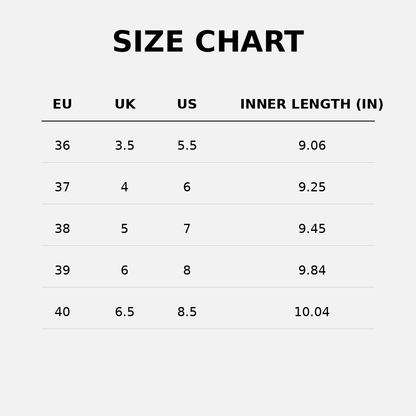
Task: Click the INNER LENGTH (IN) header
Action: point(312,104)
